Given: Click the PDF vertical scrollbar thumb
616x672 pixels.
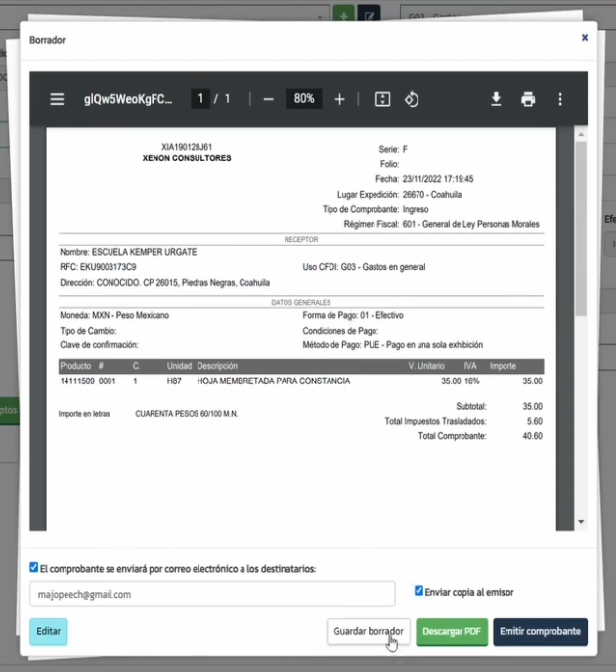Looking at the screenshot, I should [580, 225].
